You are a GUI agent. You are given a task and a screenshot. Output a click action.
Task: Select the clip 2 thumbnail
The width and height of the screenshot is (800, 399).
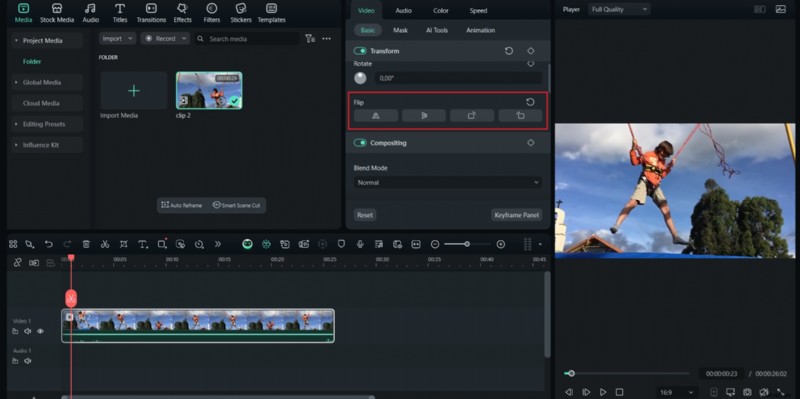[x=209, y=90]
